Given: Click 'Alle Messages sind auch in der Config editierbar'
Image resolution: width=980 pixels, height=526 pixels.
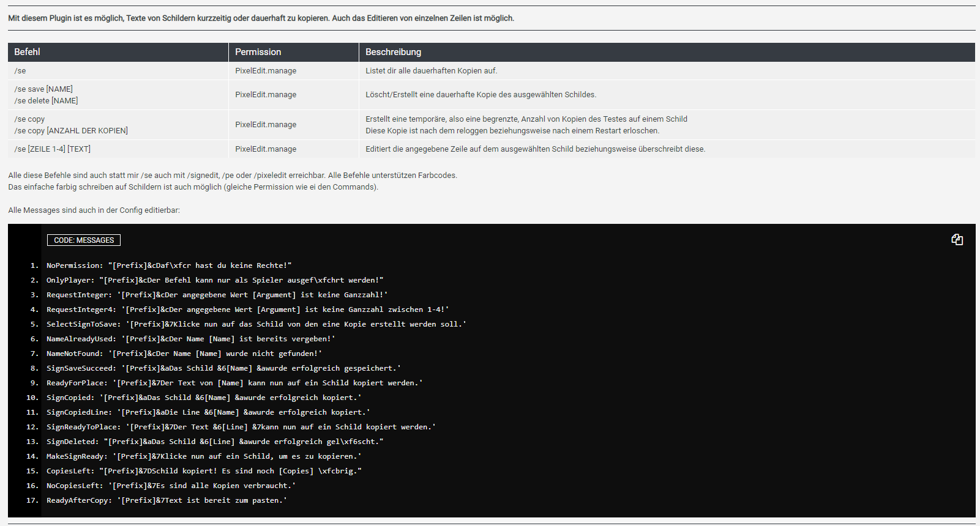Looking at the screenshot, I should 94,210.
